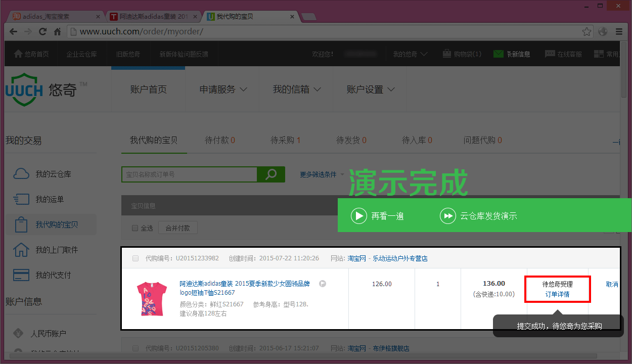Screen dimensions: 632x364
Task: Open adidas T-shirt product title link
Action: tap(245, 288)
